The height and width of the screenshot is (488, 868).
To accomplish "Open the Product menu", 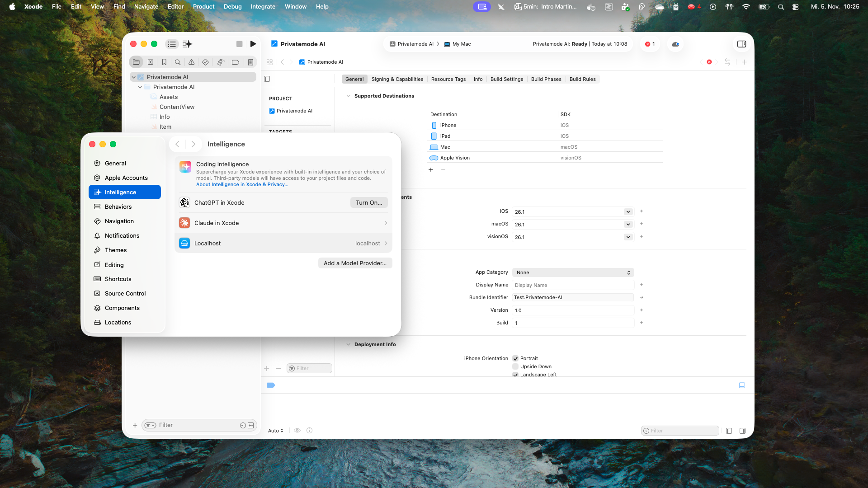I will [x=203, y=7].
